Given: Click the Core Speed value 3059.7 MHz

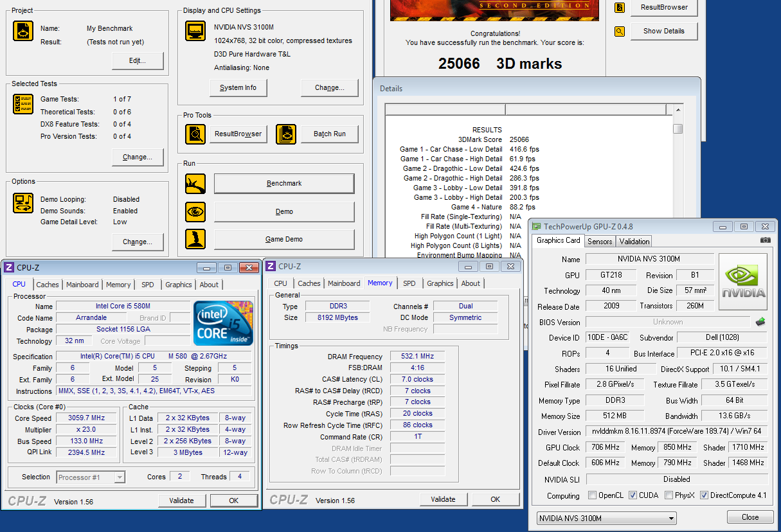Looking at the screenshot, I should pos(87,418).
